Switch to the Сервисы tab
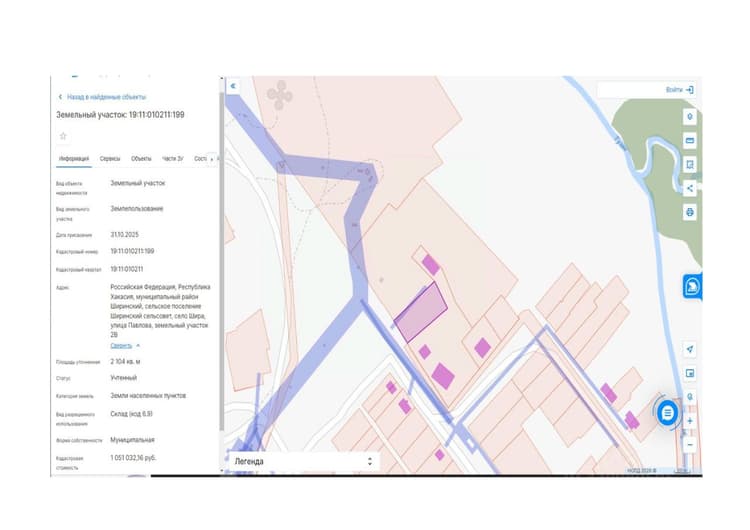This screenshot has height=530, width=750. click(x=110, y=159)
